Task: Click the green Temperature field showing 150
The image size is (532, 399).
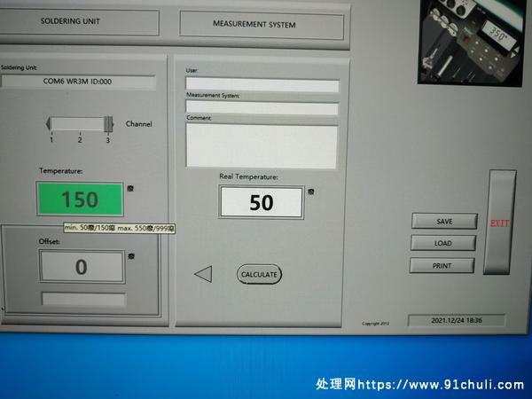Action: (x=80, y=199)
